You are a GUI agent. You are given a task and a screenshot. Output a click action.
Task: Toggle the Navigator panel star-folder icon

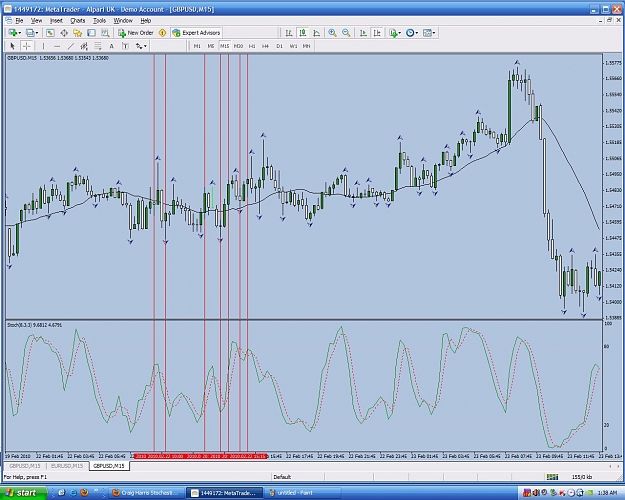77,33
